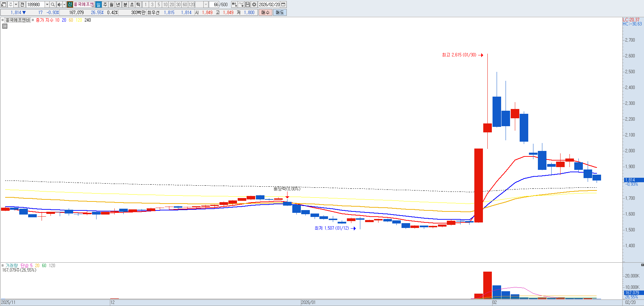Screen dimensions: 644x306
Task: Switch chart to 주 (weekly) period
Action: (x=105, y=4)
